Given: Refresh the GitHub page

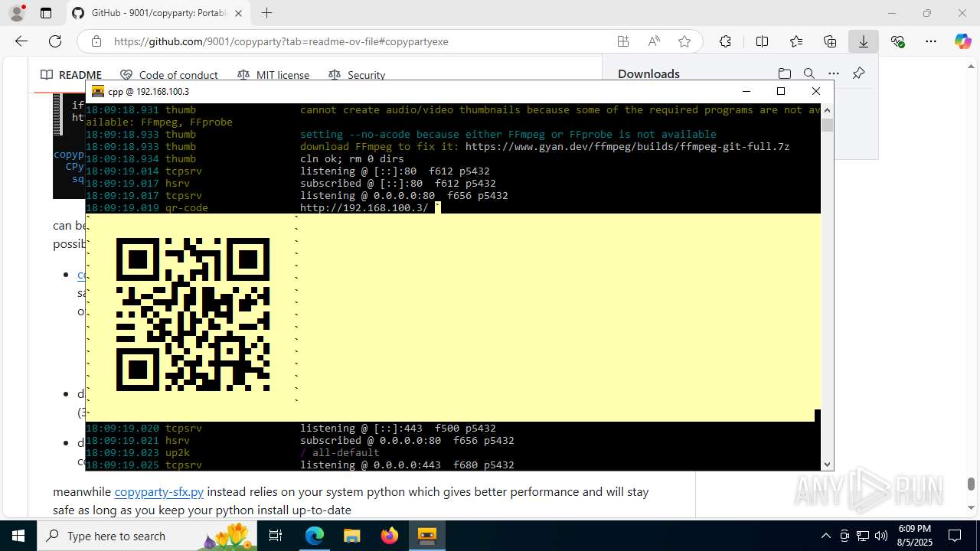Looking at the screenshot, I should click(x=55, y=41).
